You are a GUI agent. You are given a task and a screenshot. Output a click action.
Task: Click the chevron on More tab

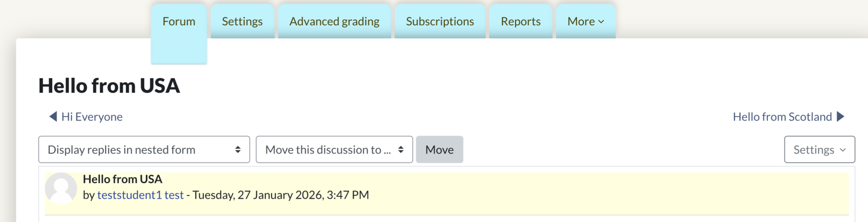601,22
